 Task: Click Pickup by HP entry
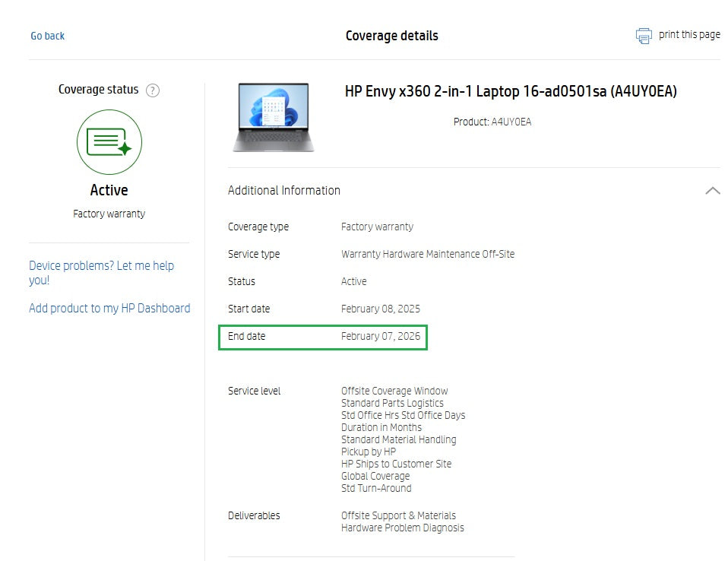[x=368, y=452]
